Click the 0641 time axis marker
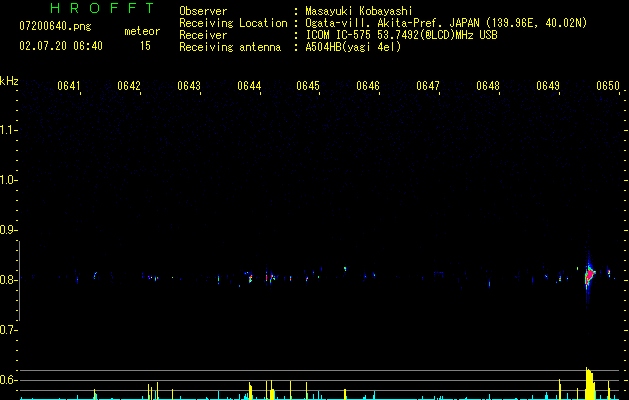Screen dimensions: 629x400 [69, 86]
